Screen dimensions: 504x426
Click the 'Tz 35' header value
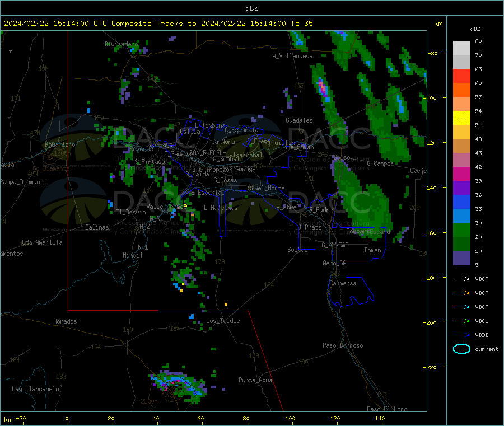[x=301, y=24]
